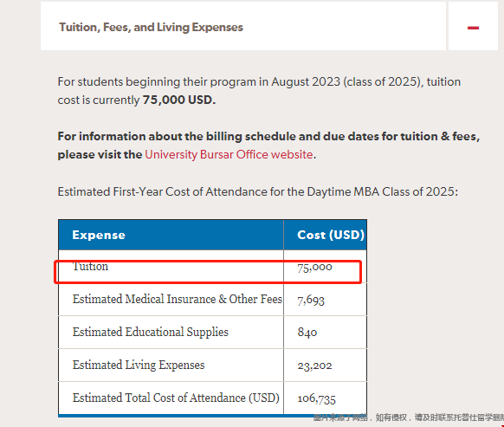Click the 106,735 total cost value
504x427 pixels.
pyautogui.click(x=317, y=398)
